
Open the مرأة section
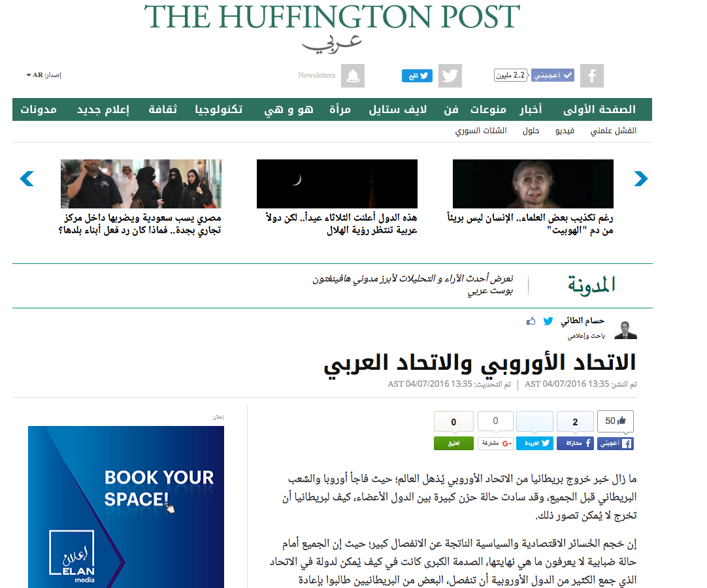point(340,110)
